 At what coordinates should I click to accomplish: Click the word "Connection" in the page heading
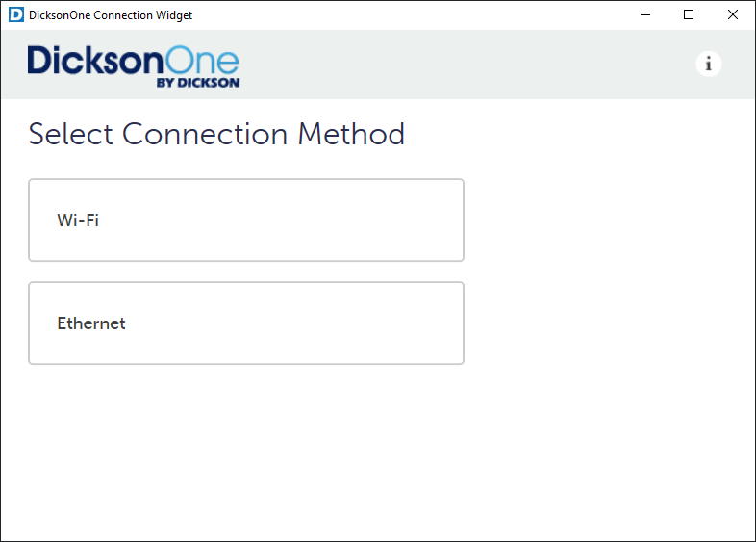205,134
